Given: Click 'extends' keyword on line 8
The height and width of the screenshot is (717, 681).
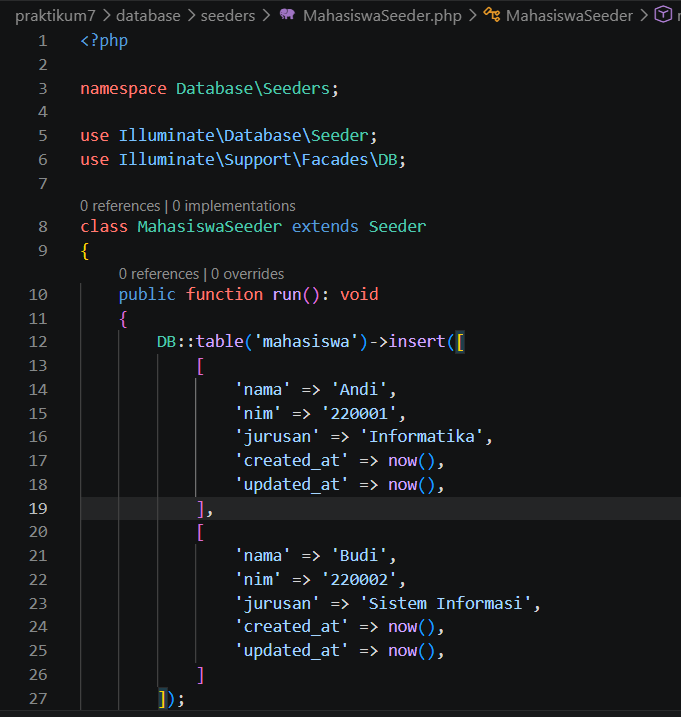Looking at the screenshot, I should coord(325,226).
